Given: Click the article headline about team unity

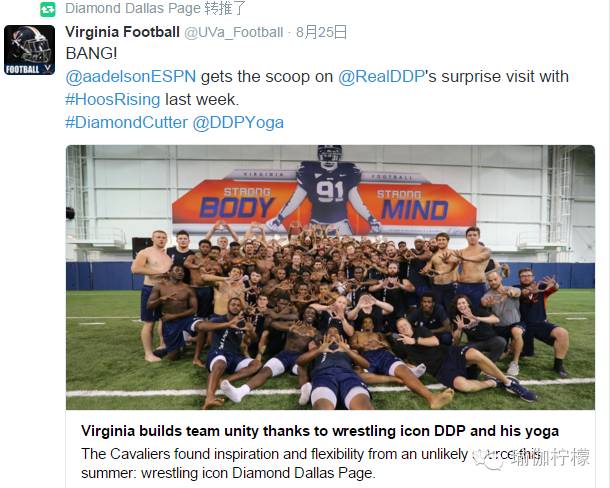Looking at the screenshot, I should pos(320,431).
